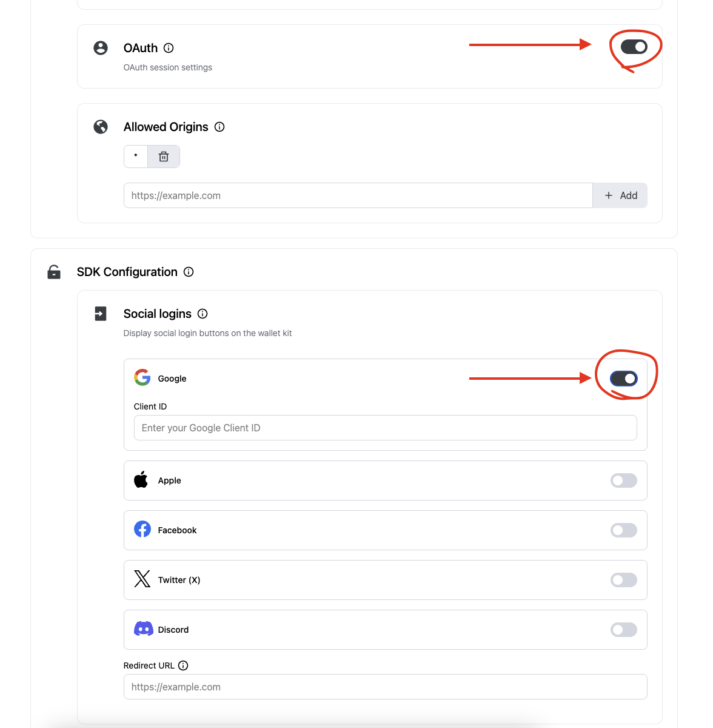Screen dimensions: 713x728
Task: Click the OAuth user profile icon
Action: point(100,48)
